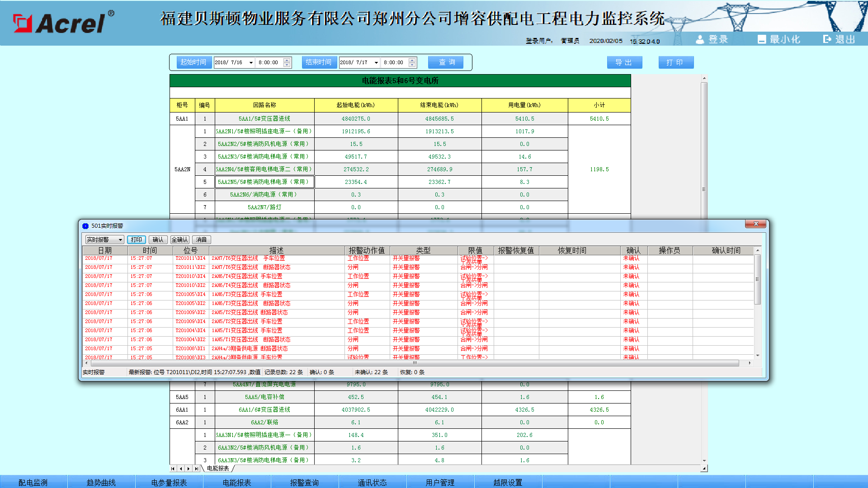Viewport: 868px width, 488px height.
Task: Click the login user icon
Action: 700,39
